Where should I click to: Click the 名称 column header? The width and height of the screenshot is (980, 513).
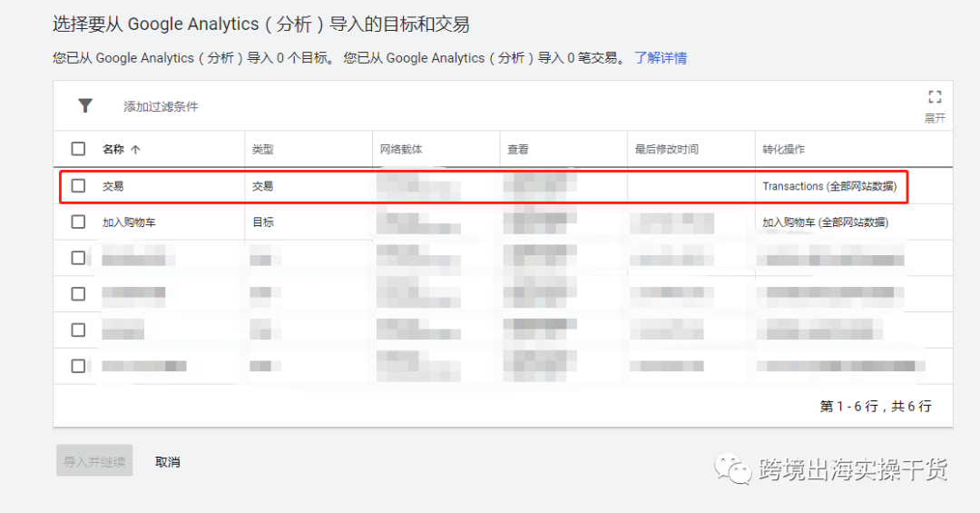point(113,150)
